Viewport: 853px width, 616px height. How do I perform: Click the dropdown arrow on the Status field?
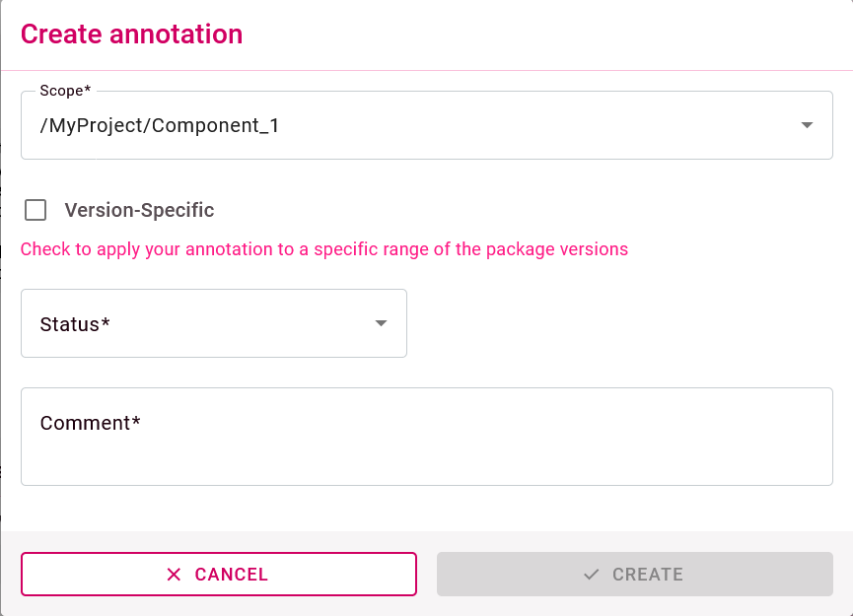coord(380,322)
